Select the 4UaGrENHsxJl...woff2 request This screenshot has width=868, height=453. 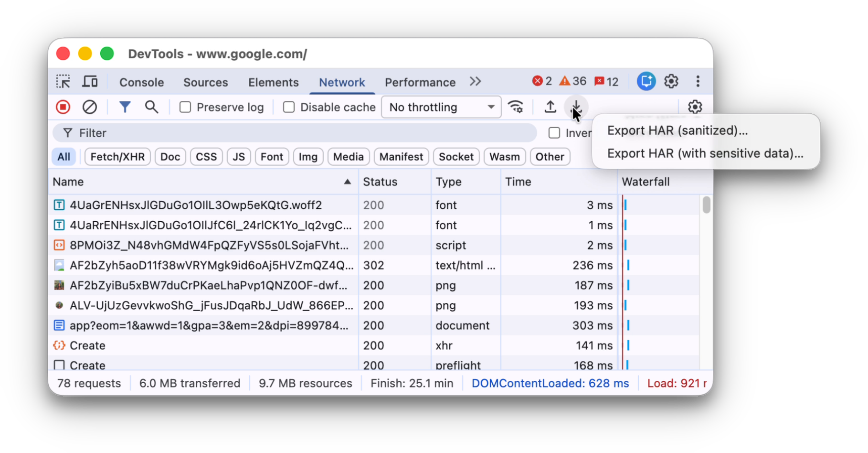(374, 205)
